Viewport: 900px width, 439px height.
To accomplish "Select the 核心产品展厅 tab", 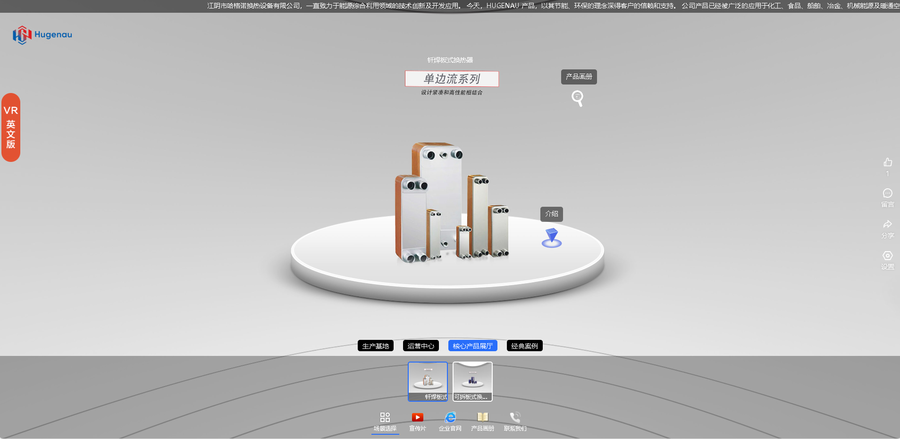I will (472, 346).
